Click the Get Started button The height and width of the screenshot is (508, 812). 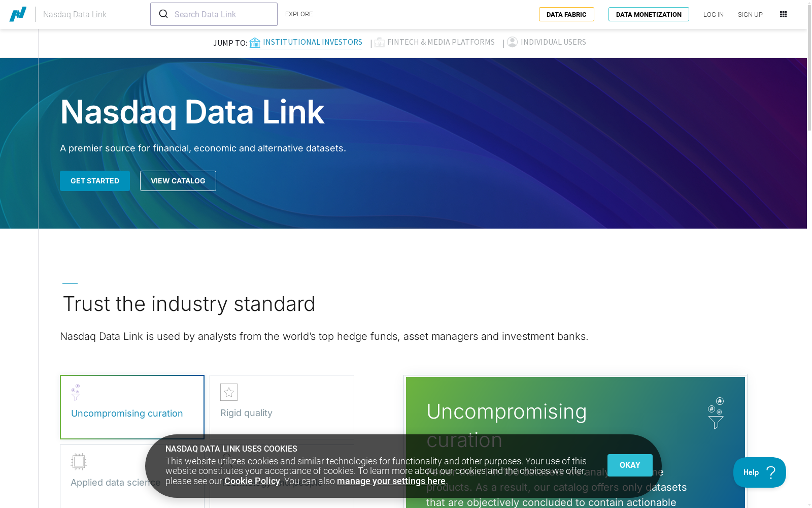pyautogui.click(x=95, y=181)
